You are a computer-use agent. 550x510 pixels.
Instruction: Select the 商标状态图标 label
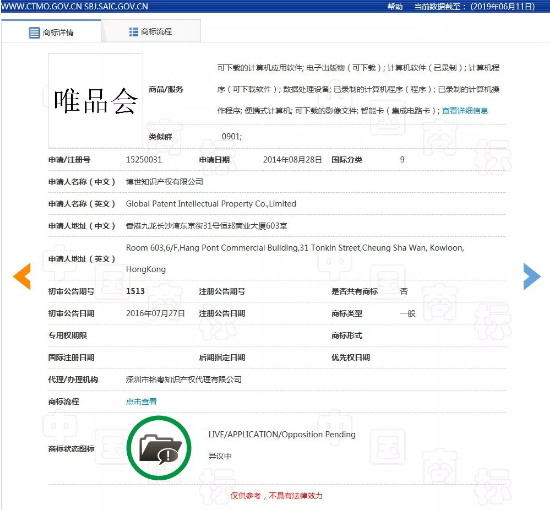click(71, 448)
